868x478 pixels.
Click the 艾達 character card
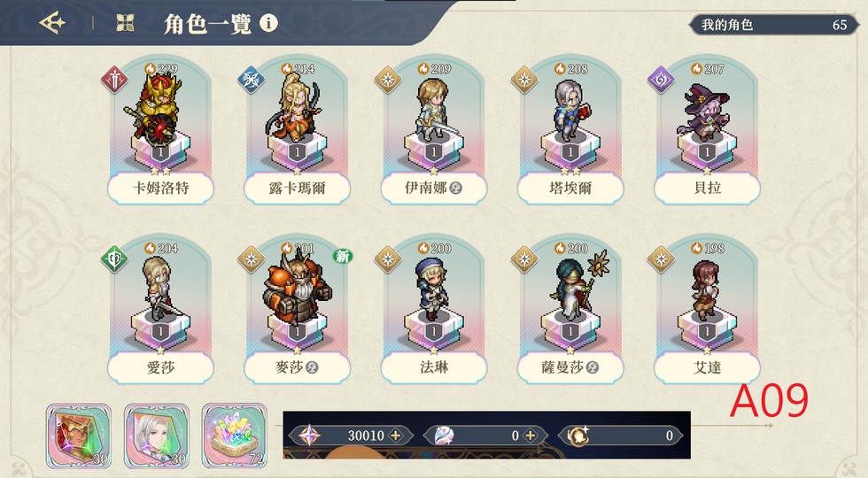coord(708,309)
